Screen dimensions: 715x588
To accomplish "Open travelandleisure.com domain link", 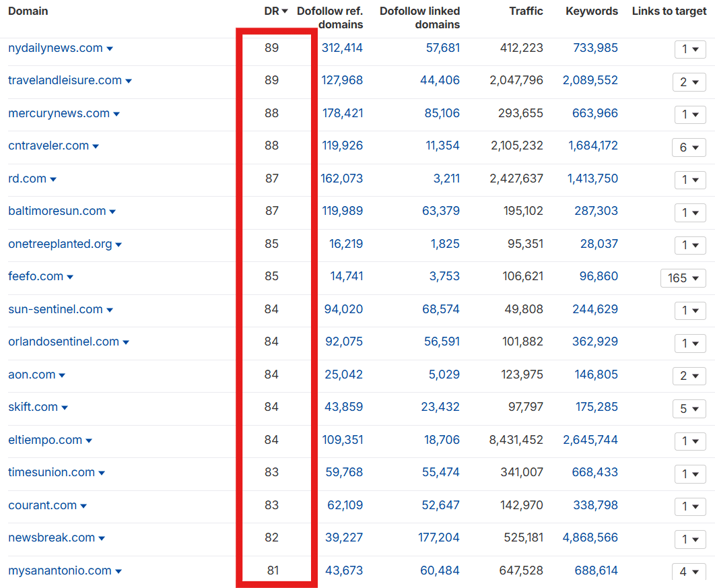I will click(x=65, y=80).
